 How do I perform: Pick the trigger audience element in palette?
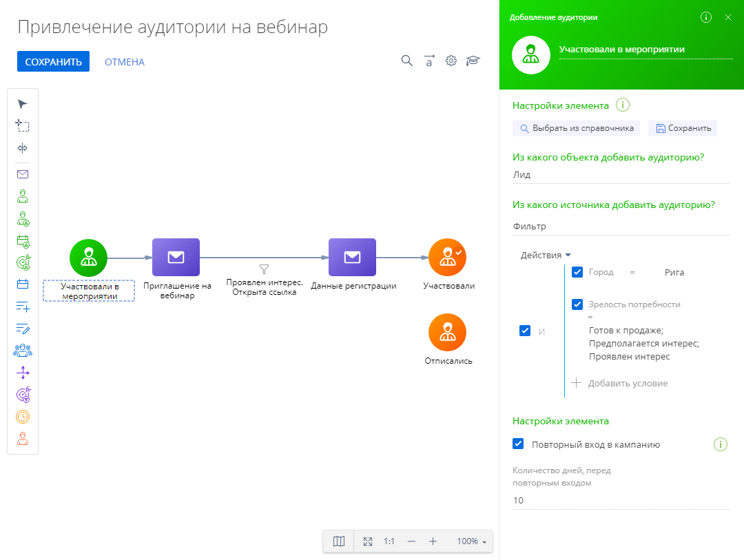click(23, 218)
